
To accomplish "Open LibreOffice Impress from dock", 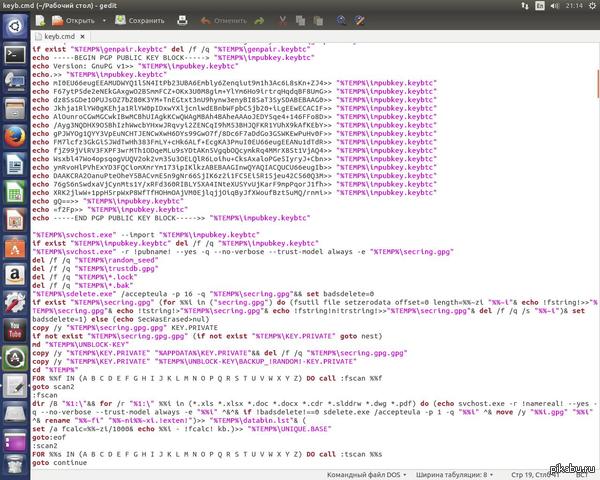I will (15, 219).
